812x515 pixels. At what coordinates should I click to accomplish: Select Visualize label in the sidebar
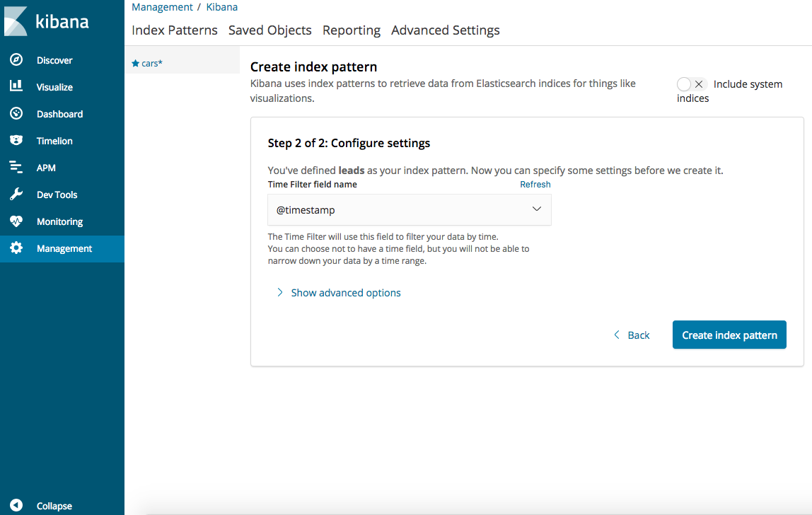(54, 87)
